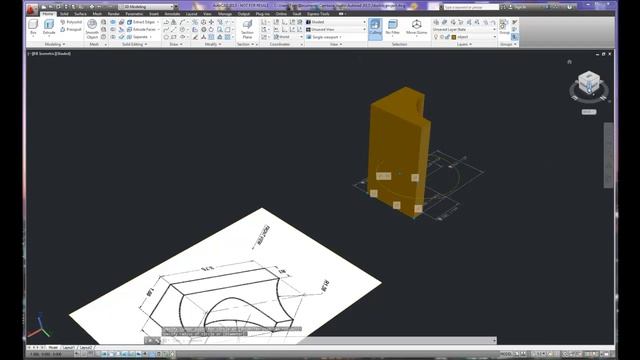The height and width of the screenshot is (360, 640).
Task: Click the Move tool in Modify panel
Action: pos(211,22)
